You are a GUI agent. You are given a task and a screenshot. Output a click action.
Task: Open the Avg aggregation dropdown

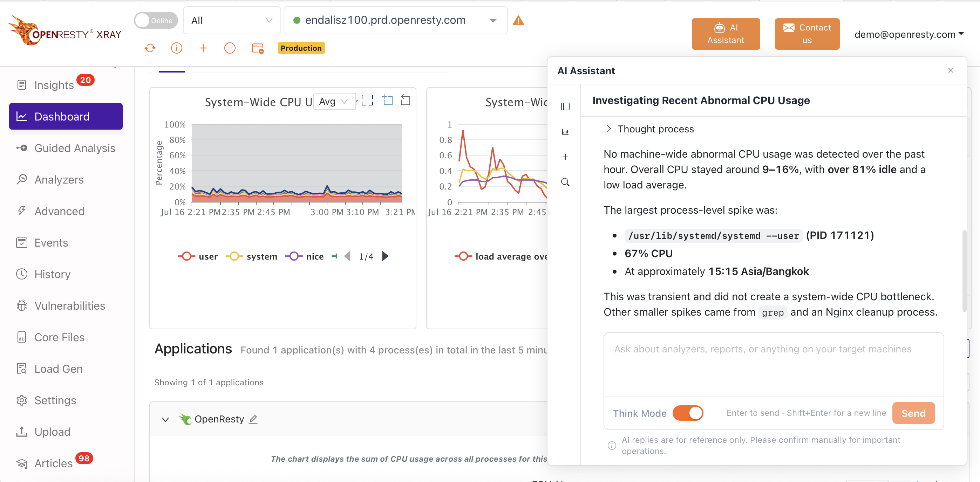(334, 102)
